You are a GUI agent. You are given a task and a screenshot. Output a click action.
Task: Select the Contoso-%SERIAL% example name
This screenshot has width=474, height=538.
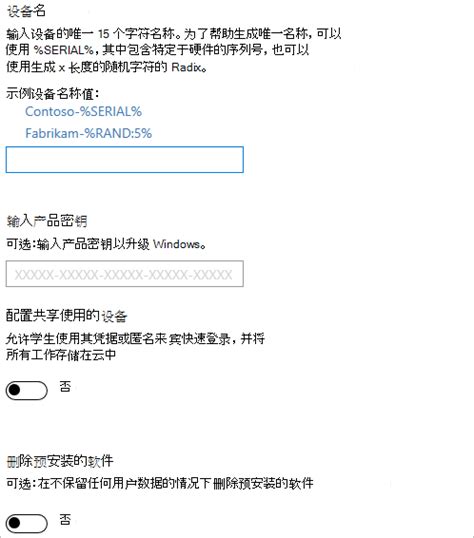(83, 112)
